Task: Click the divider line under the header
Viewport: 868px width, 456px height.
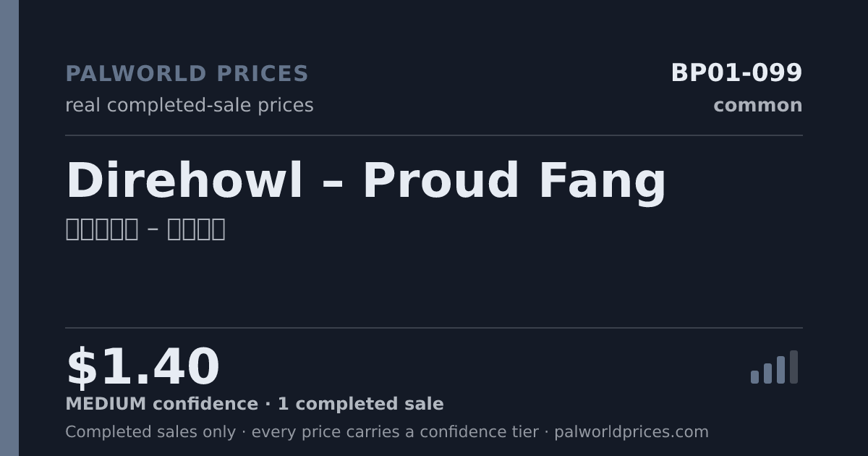Action: tap(434, 135)
